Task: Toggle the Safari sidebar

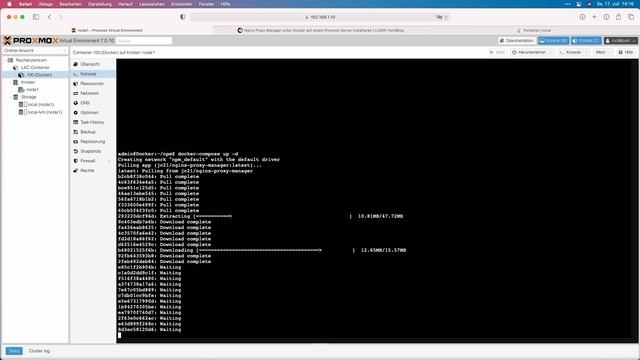Action: tap(36, 17)
